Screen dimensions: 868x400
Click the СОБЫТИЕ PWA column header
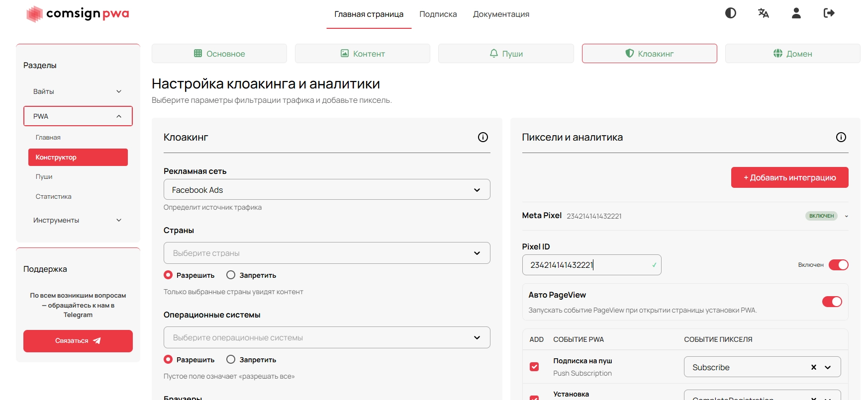tap(579, 339)
